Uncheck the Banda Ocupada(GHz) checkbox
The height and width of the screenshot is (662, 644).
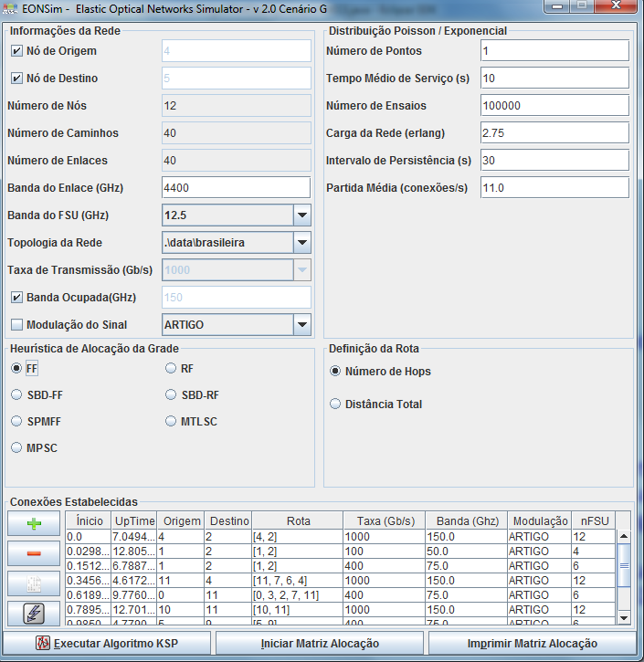[16, 298]
